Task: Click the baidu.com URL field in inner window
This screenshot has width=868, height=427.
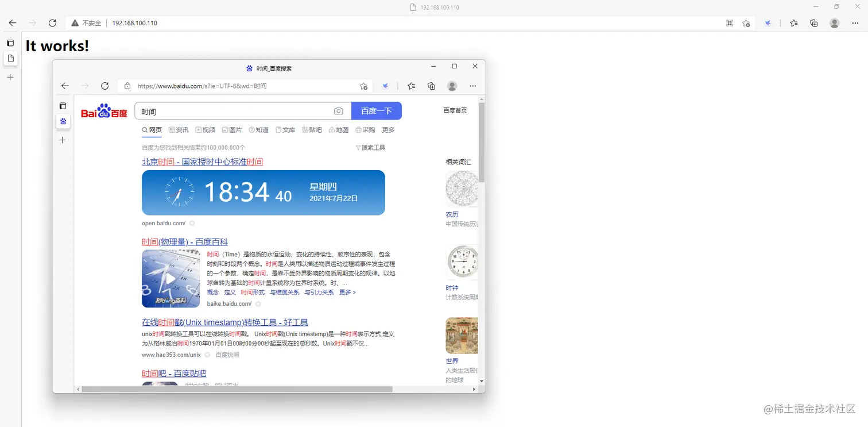Action: (244, 86)
